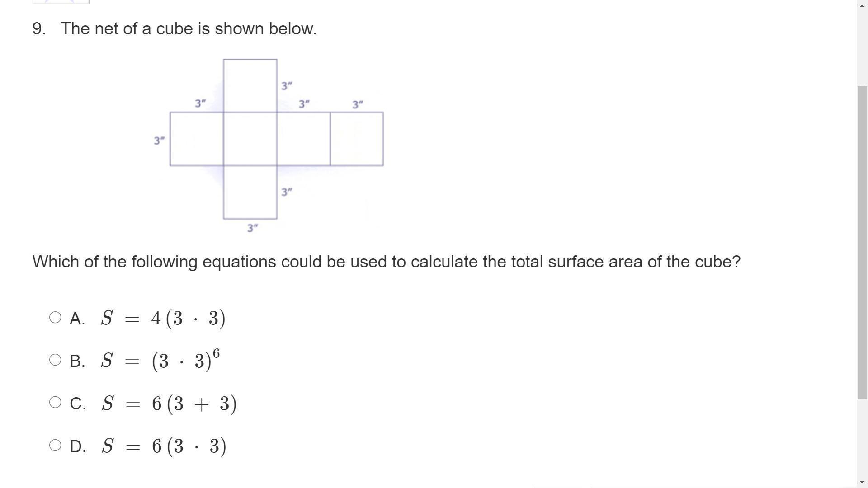Screen dimensions: 868x488
Task: Click the center square of cube net
Action: click(x=250, y=139)
